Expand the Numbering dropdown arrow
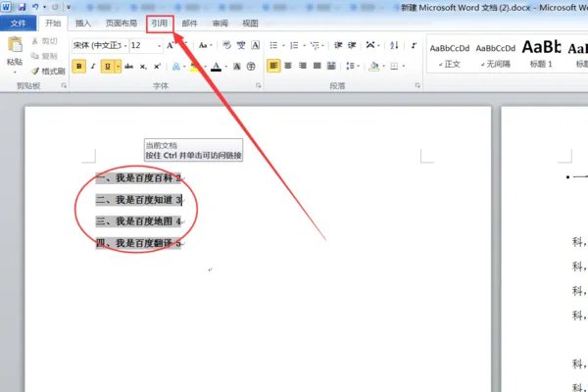This screenshot has height=392, width=588. point(304,46)
